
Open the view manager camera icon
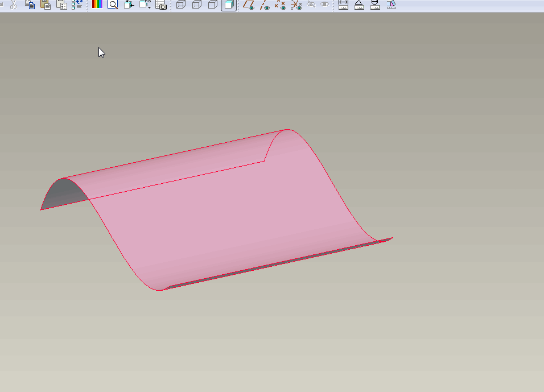point(161,5)
